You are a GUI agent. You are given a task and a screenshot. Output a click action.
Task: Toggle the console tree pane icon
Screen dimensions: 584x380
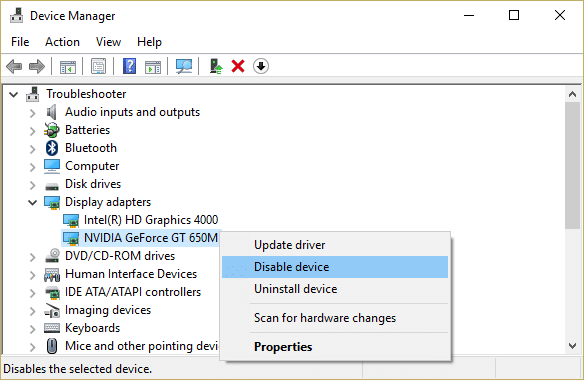pos(68,67)
